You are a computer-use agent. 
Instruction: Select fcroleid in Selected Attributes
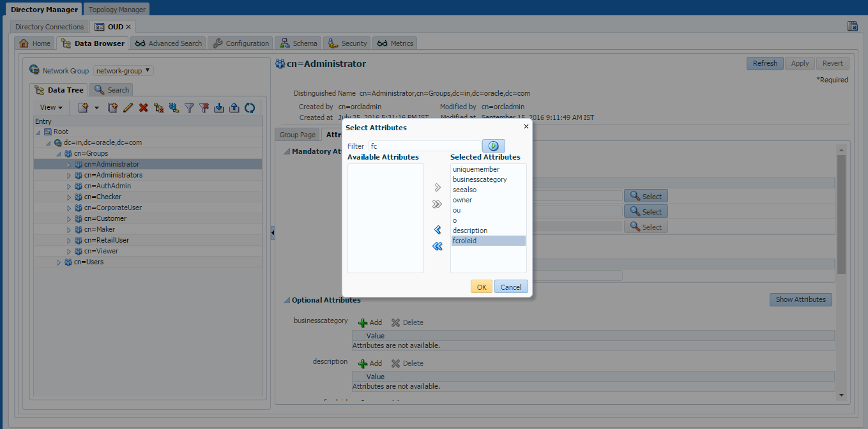(488, 241)
